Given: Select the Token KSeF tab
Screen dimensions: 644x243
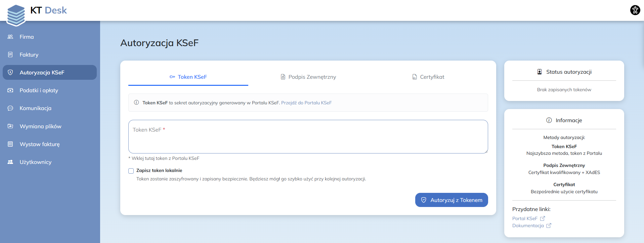Looking at the screenshot, I should click(188, 77).
